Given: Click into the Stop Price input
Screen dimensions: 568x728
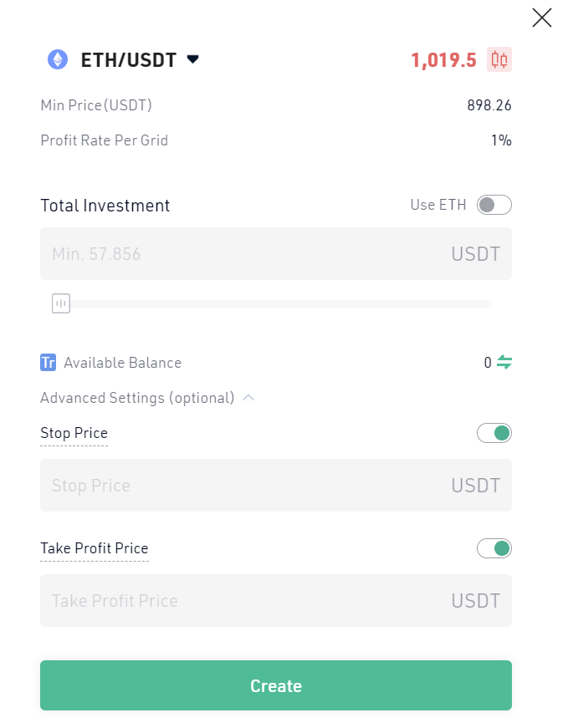Looking at the screenshot, I should [x=243, y=485].
